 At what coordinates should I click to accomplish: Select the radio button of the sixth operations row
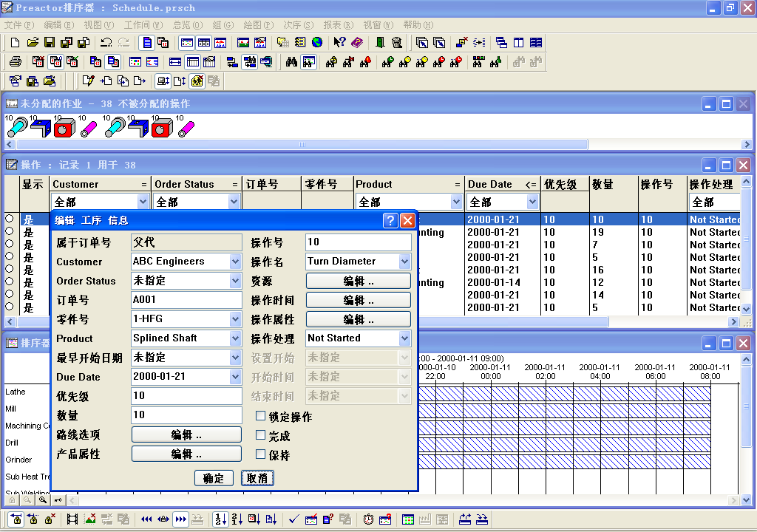pyautogui.click(x=9, y=281)
